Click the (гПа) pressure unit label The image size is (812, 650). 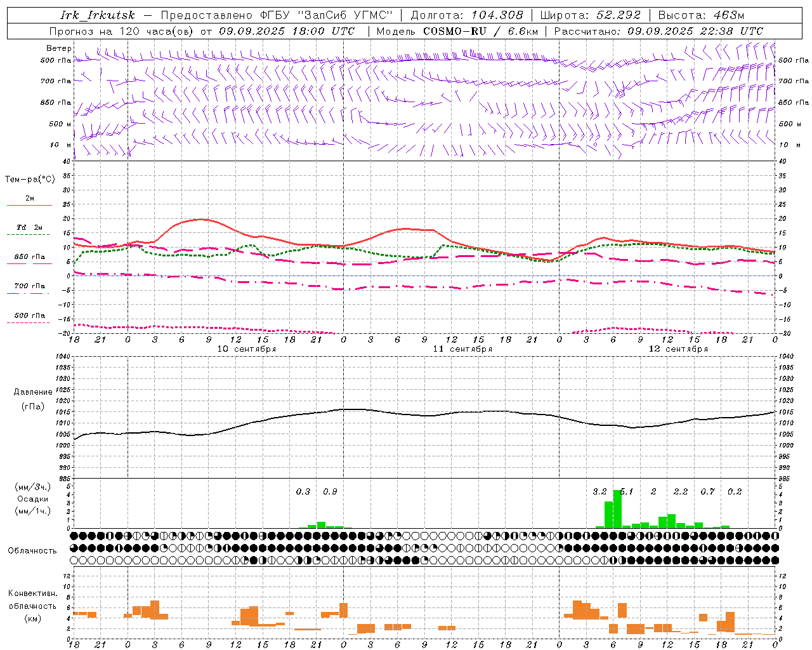33,407
